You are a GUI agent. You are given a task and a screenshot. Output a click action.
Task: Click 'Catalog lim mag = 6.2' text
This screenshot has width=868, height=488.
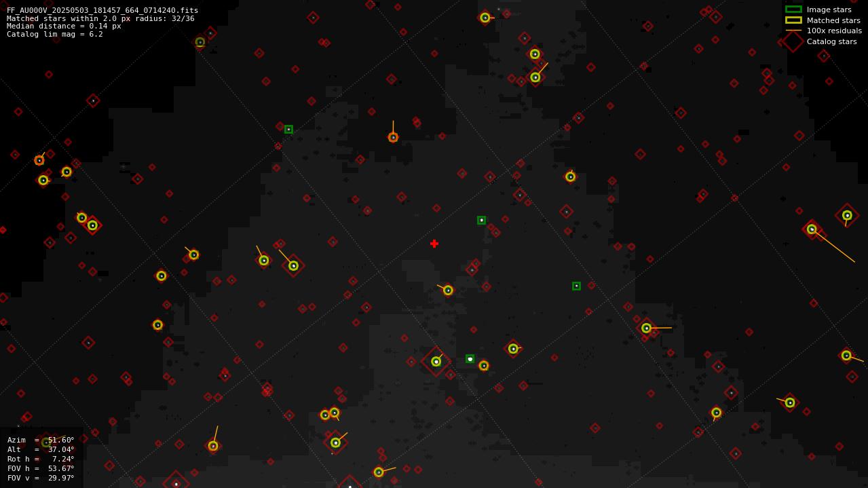[55, 34]
